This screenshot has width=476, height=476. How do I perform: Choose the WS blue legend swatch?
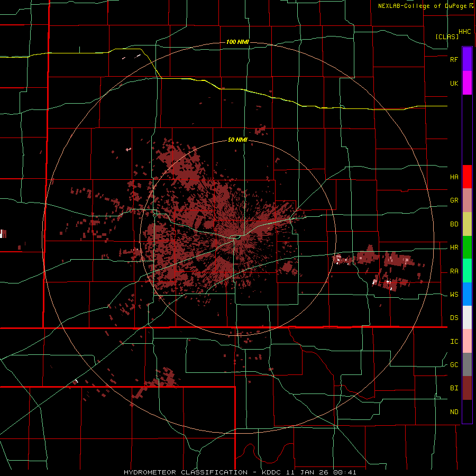pos(467,294)
